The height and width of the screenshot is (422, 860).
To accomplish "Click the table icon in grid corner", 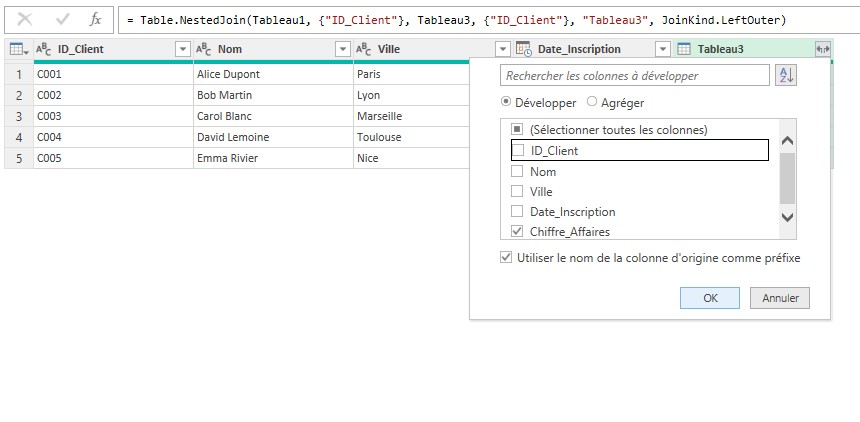I will [17, 49].
